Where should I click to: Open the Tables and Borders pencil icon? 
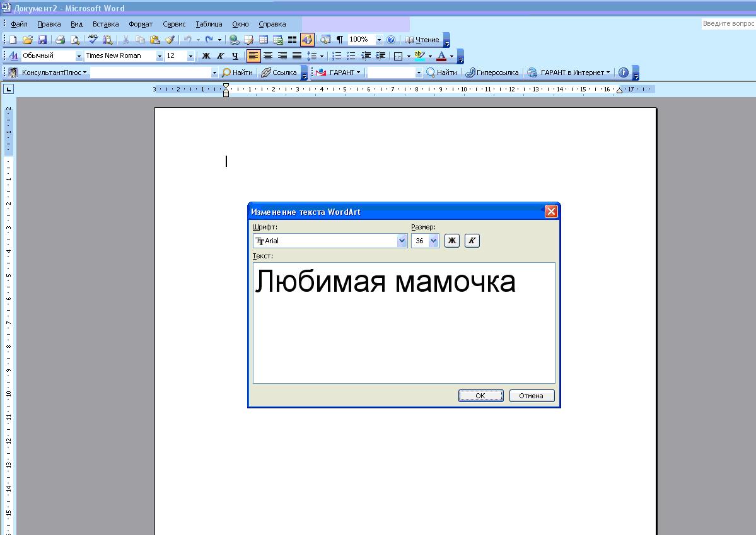point(249,40)
